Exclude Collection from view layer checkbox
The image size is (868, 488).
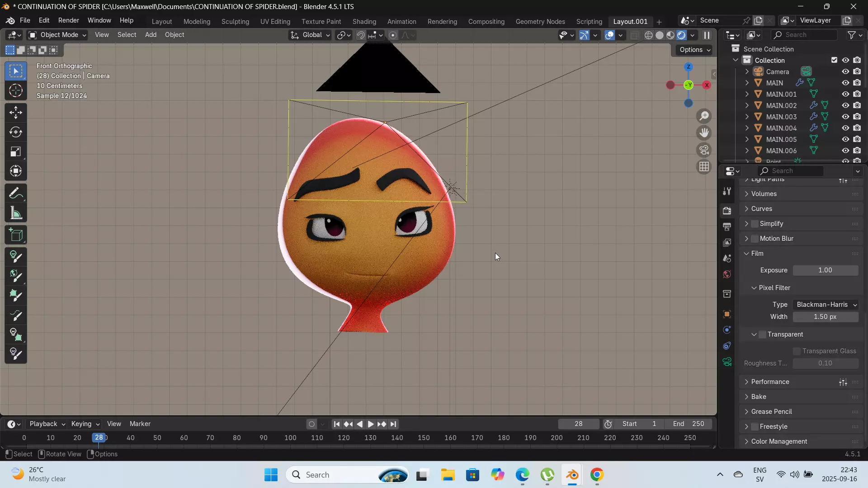(x=834, y=60)
